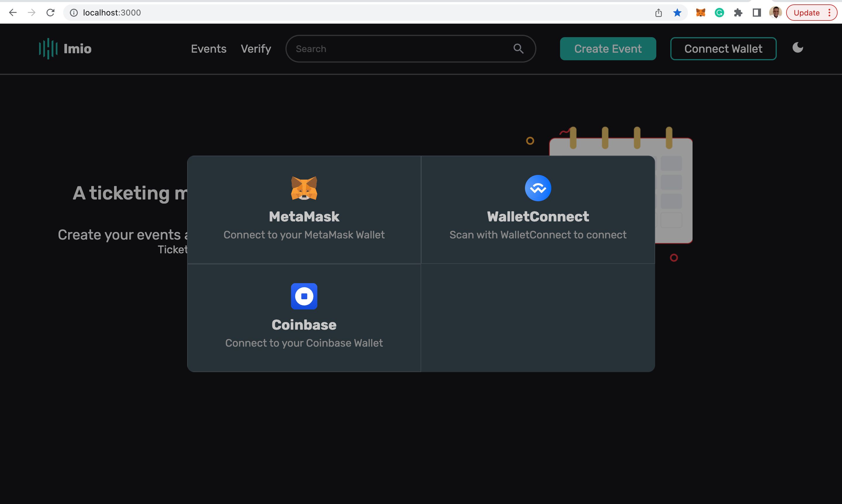Click the search magnifier icon
This screenshot has width=842, height=504.
pyautogui.click(x=518, y=49)
